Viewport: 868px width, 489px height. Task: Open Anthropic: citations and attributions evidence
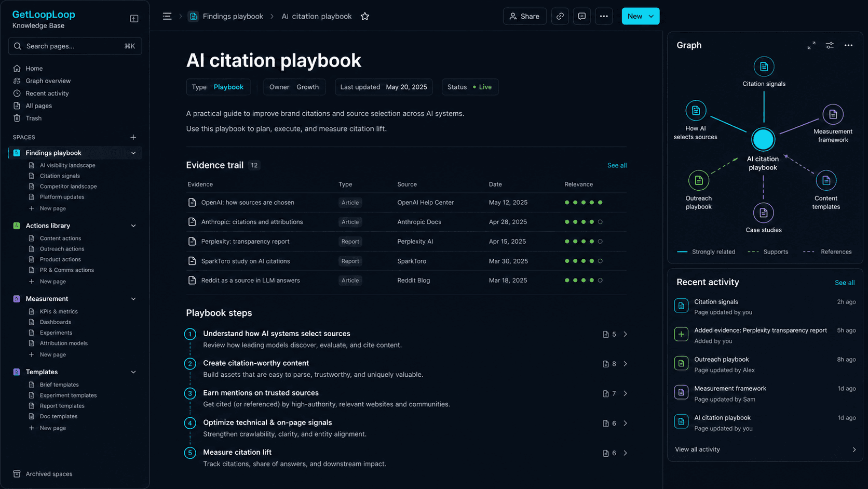pos(252,222)
